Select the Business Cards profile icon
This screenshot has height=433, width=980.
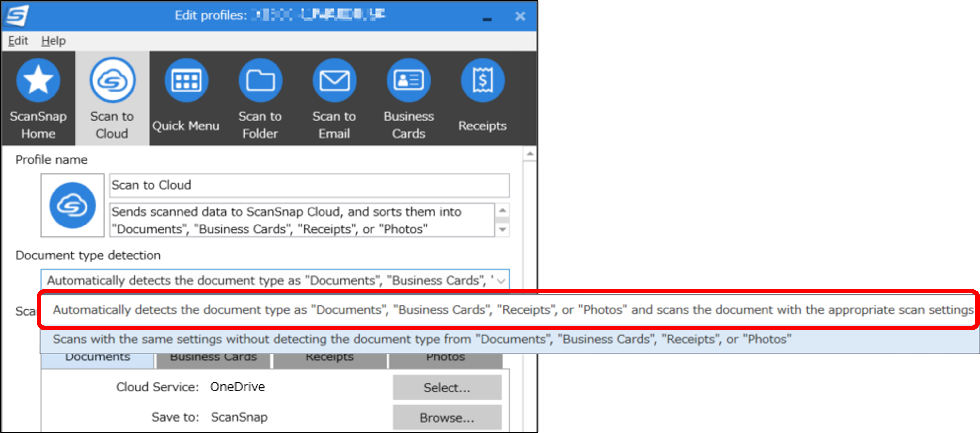click(x=408, y=80)
